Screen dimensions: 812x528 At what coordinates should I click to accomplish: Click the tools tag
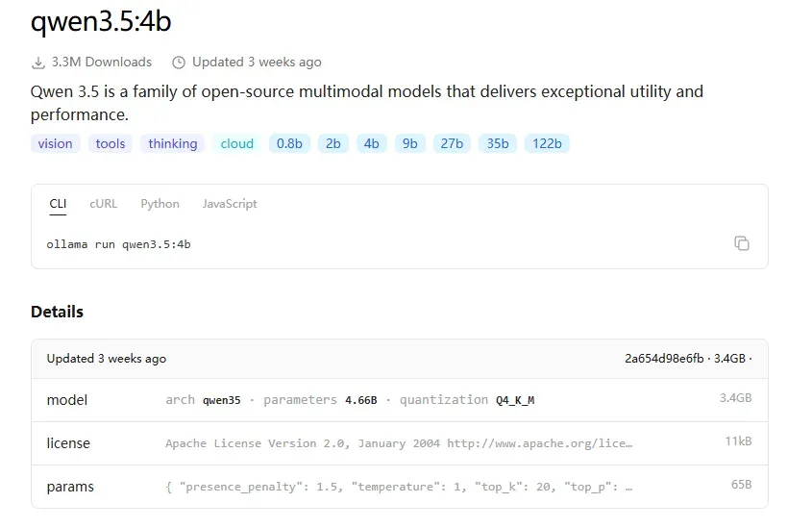tap(111, 144)
